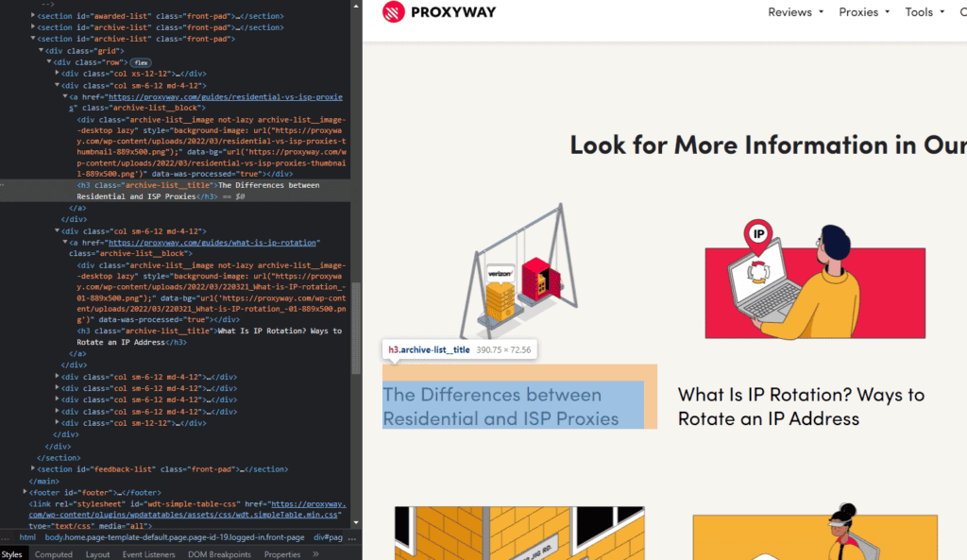Switch to the Computed tab
The height and width of the screenshot is (560, 967).
tap(54, 554)
